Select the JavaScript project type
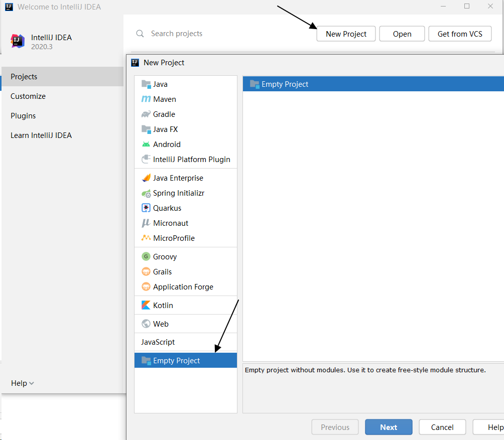 [x=186, y=342]
